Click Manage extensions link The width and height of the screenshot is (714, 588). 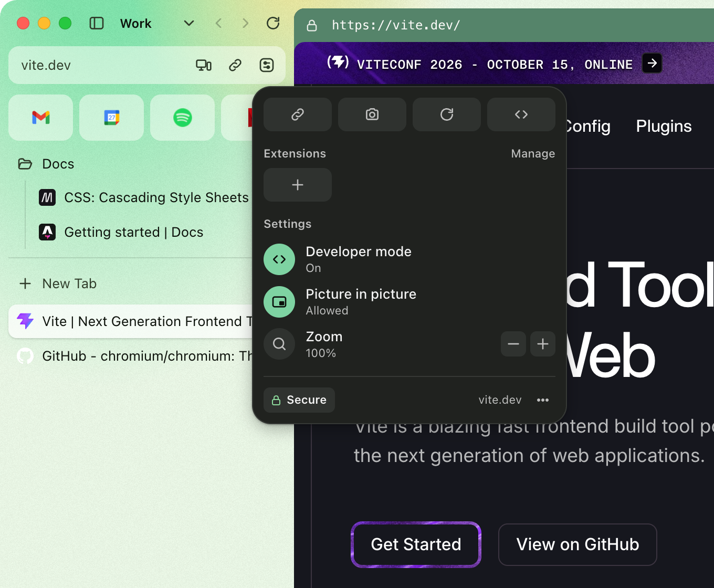pyautogui.click(x=533, y=153)
